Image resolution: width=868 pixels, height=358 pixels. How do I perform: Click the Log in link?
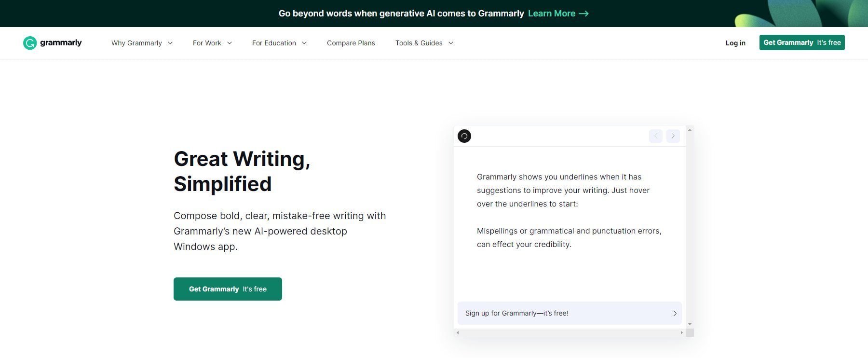click(x=735, y=43)
